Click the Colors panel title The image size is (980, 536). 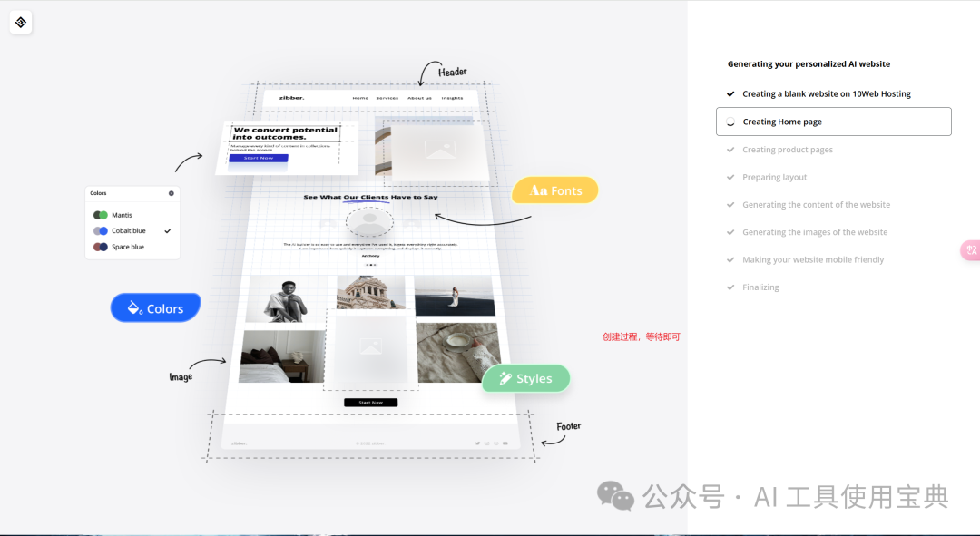[98, 193]
